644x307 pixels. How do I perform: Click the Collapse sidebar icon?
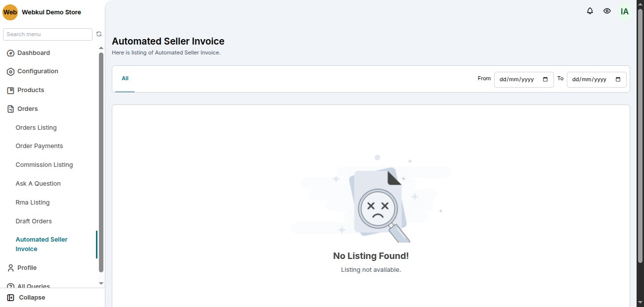[x=10, y=298]
